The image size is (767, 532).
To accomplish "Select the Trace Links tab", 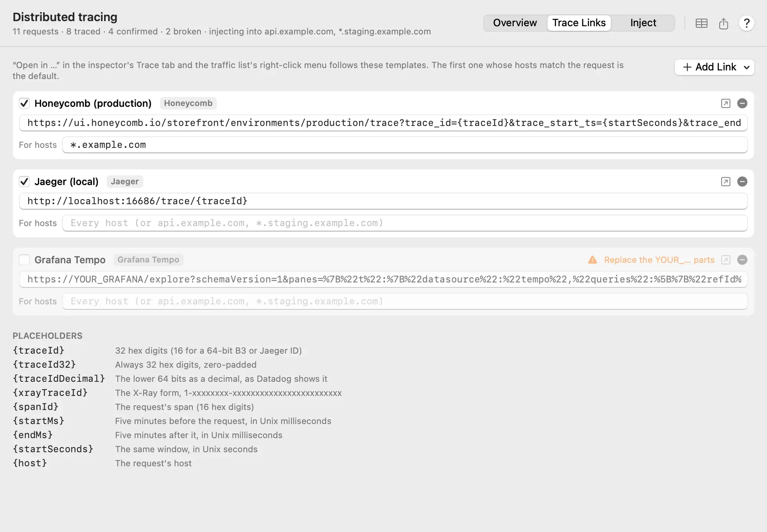I will tap(579, 23).
